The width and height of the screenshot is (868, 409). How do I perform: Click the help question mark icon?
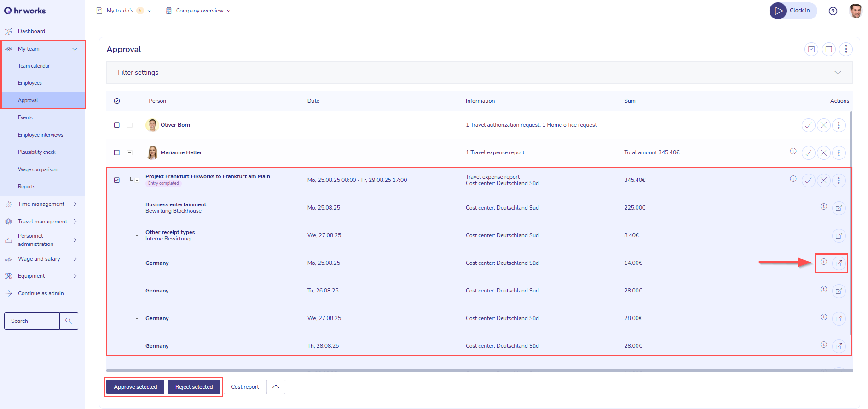(833, 11)
